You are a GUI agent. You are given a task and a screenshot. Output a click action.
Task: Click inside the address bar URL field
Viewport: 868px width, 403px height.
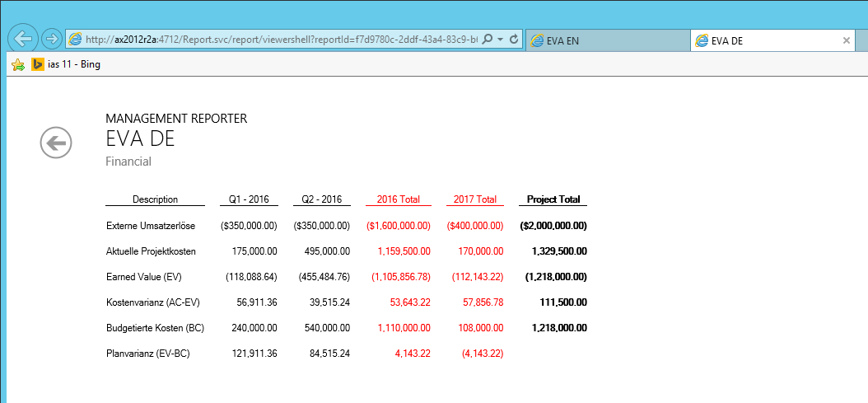[280, 40]
